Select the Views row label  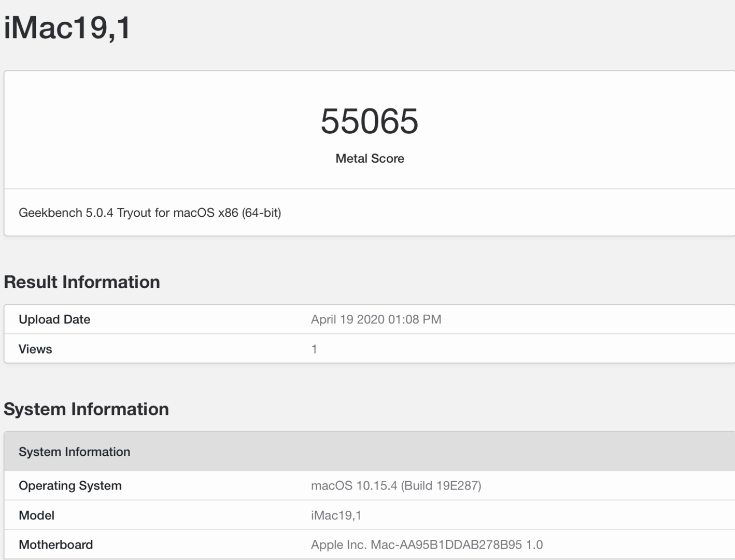pos(35,349)
